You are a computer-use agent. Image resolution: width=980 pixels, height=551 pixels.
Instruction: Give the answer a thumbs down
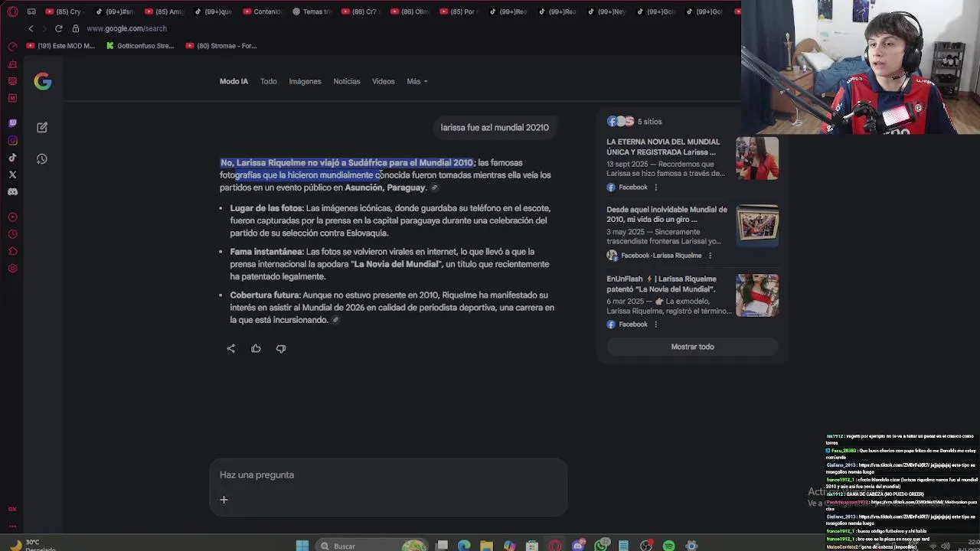click(x=281, y=348)
